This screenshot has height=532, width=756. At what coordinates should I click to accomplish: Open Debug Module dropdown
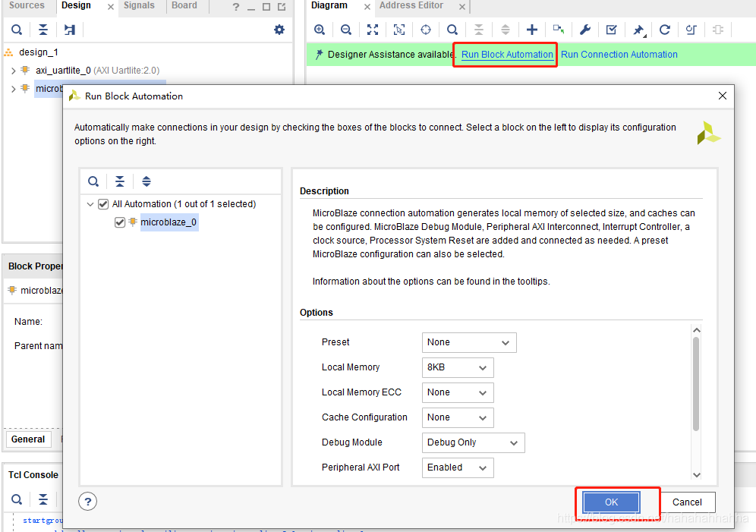(x=473, y=442)
